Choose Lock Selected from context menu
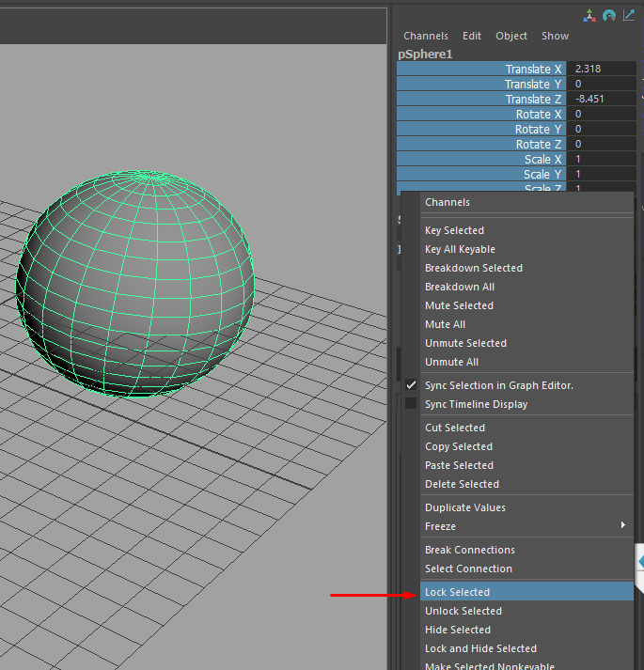 (x=457, y=592)
